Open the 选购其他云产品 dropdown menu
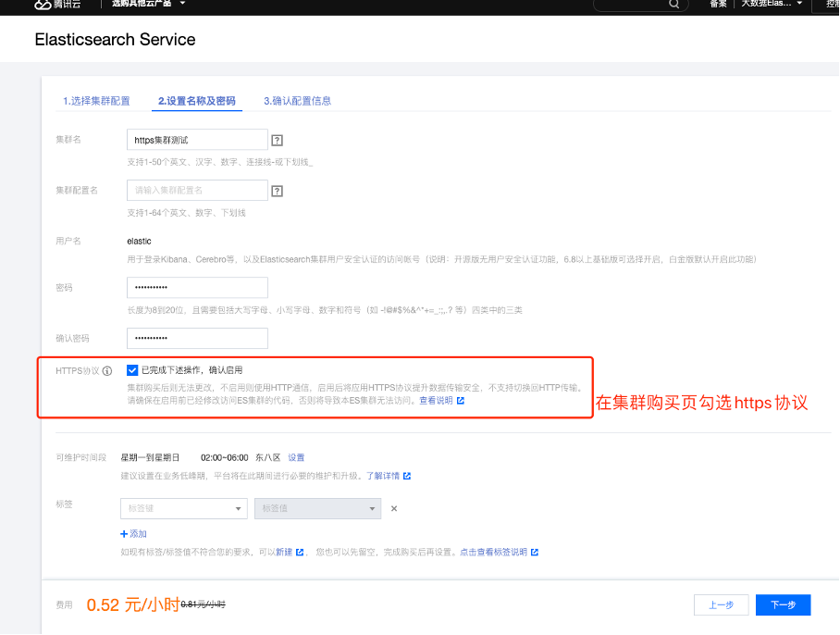Viewport: 840px width, 635px height. click(148, 4)
